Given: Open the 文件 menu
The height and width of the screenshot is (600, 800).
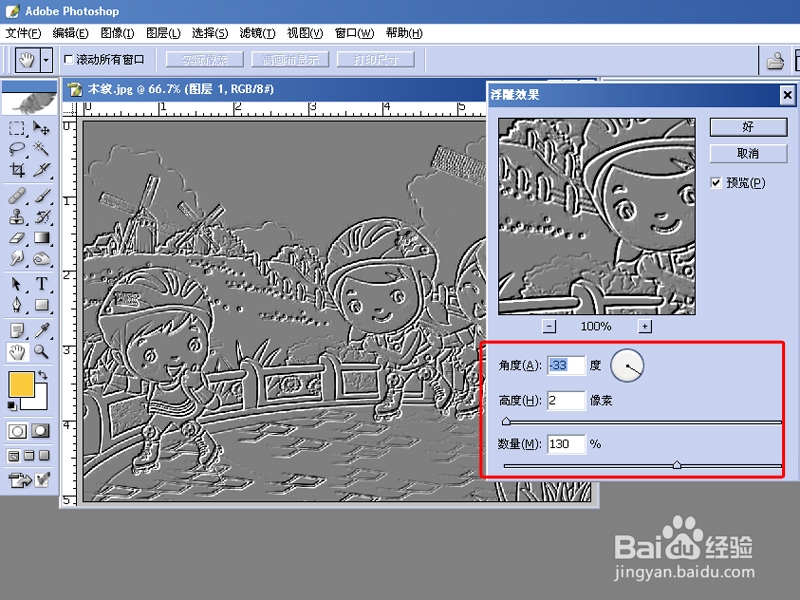Looking at the screenshot, I should tap(23, 33).
